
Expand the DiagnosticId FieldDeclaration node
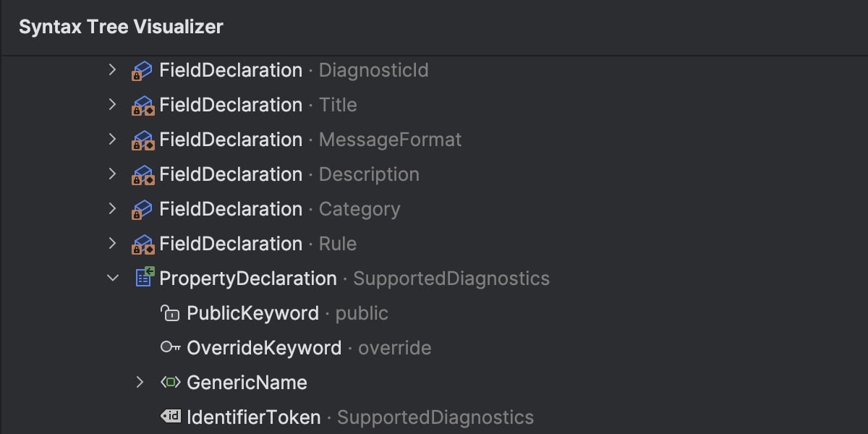(x=112, y=70)
